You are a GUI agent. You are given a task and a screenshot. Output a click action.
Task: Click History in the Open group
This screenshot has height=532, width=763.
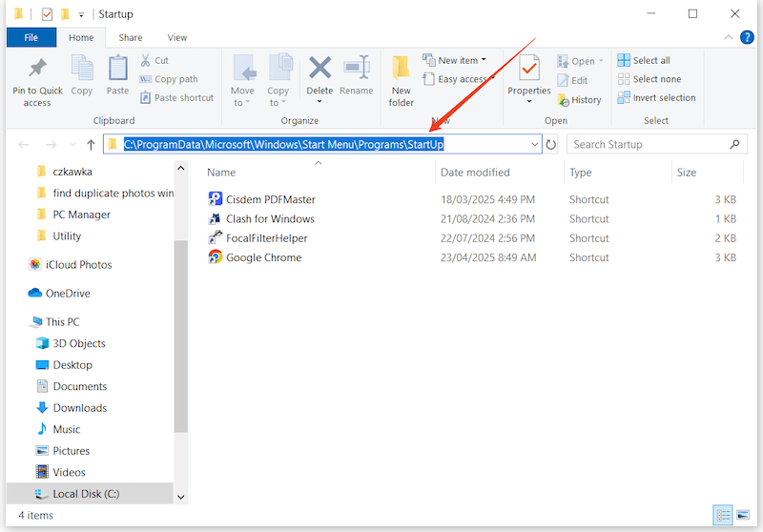click(580, 100)
